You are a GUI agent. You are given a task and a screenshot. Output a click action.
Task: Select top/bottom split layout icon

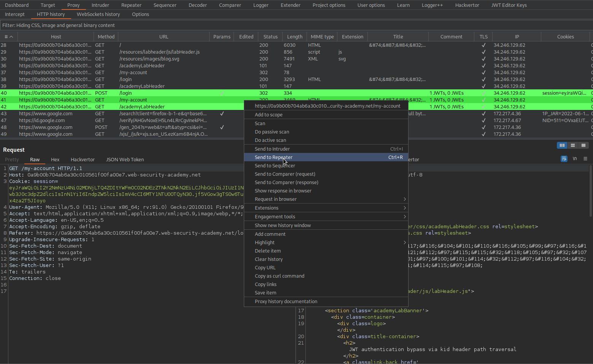click(x=572, y=145)
